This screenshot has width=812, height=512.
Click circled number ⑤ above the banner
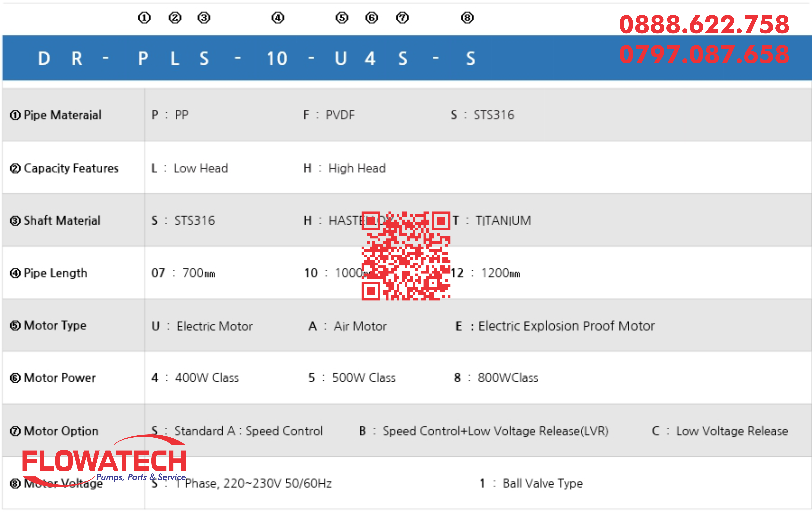coord(342,18)
